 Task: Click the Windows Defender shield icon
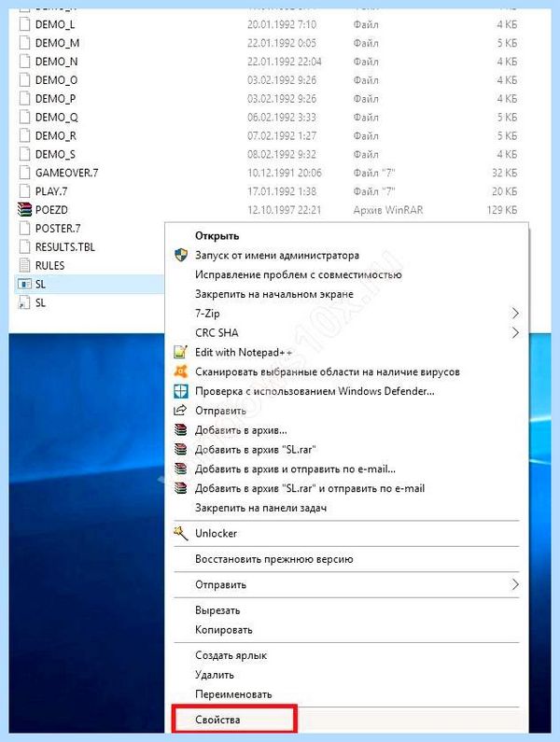[181, 391]
